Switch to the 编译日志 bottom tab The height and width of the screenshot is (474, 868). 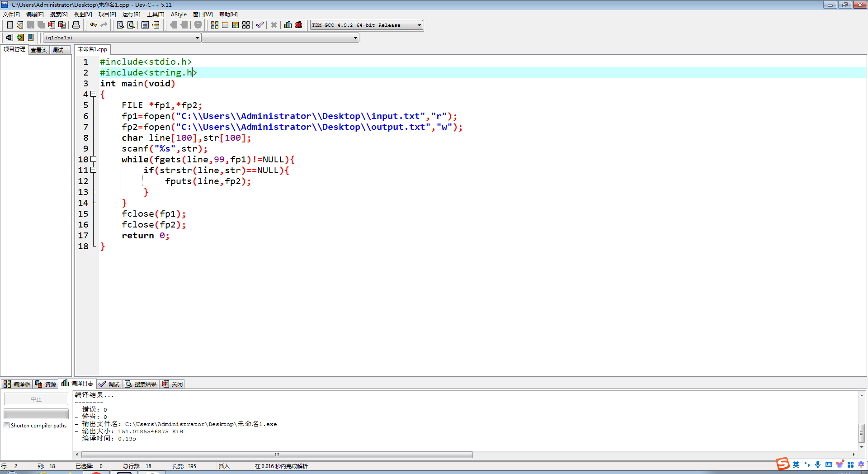77,384
